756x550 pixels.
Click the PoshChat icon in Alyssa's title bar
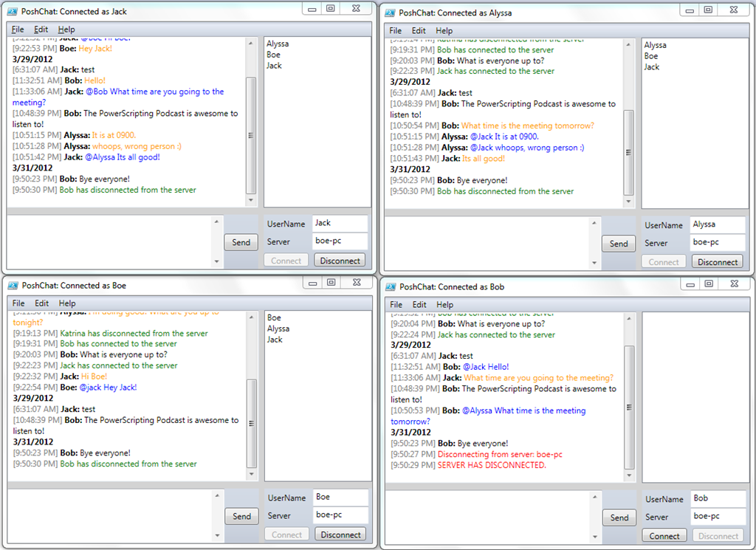[x=390, y=13]
